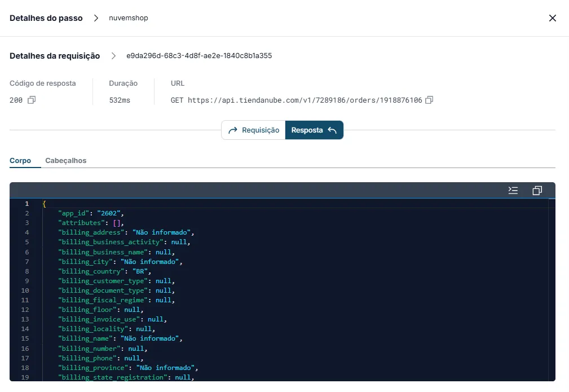This screenshot has width=569, height=392.
Task: Click the Detalhes da requisição heading
Action: click(55, 56)
